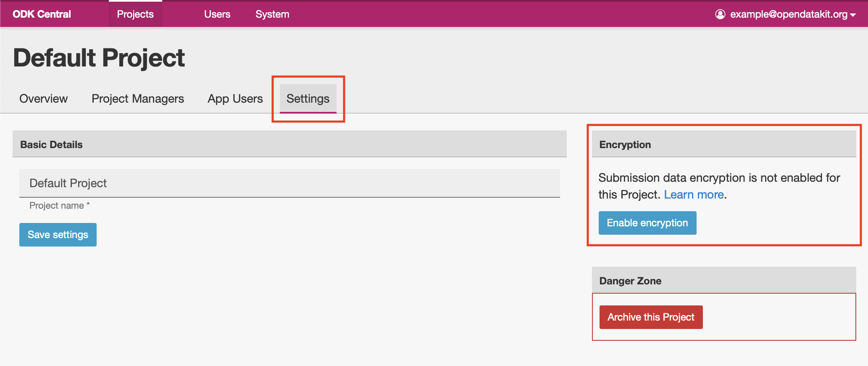Screen dimensions: 868x366
Task: Click the Basic Details panel header
Action: coord(289,144)
